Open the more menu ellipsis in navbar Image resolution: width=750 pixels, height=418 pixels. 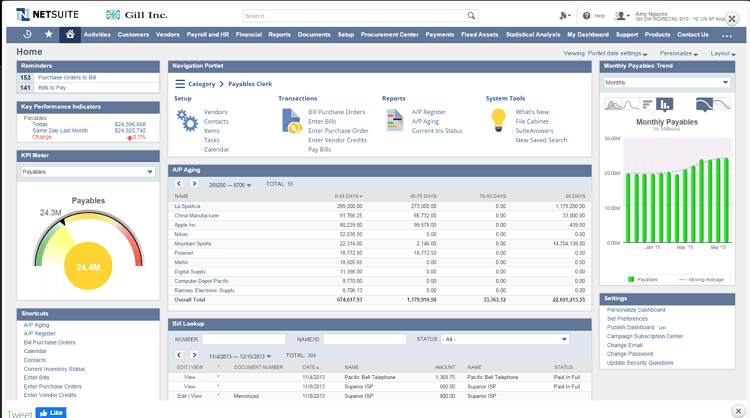click(727, 35)
